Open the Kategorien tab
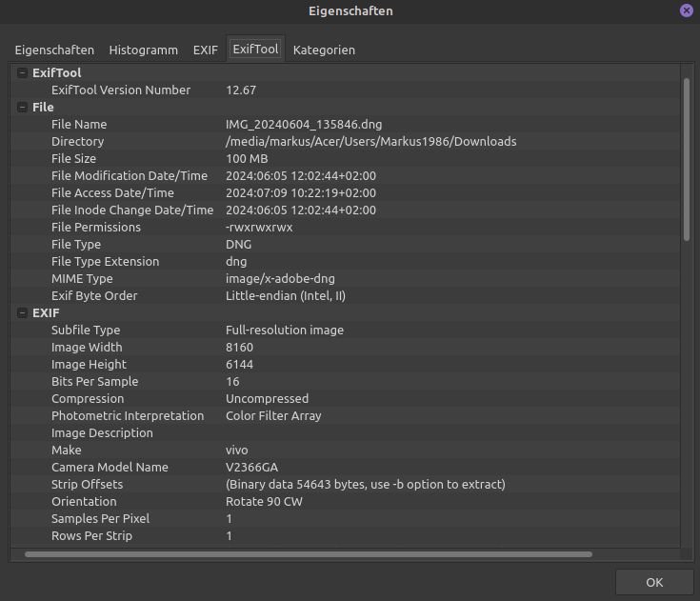Image resolution: width=700 pixels, height=601 pixels. pos(324,50)
